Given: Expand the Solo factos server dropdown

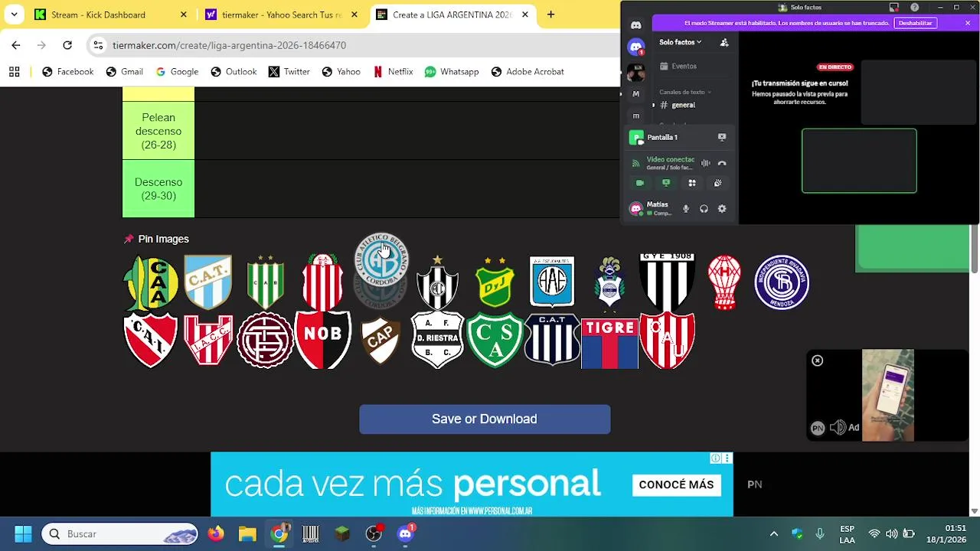Looking at the screenshot, I should tap(681, 42).
